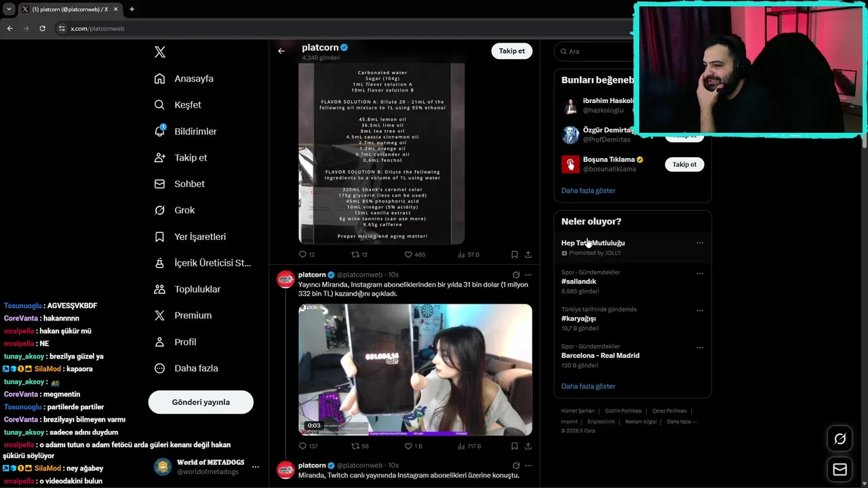Open more options for #sallandık
This screenshot has width=868, height=488.
[700, 274]
